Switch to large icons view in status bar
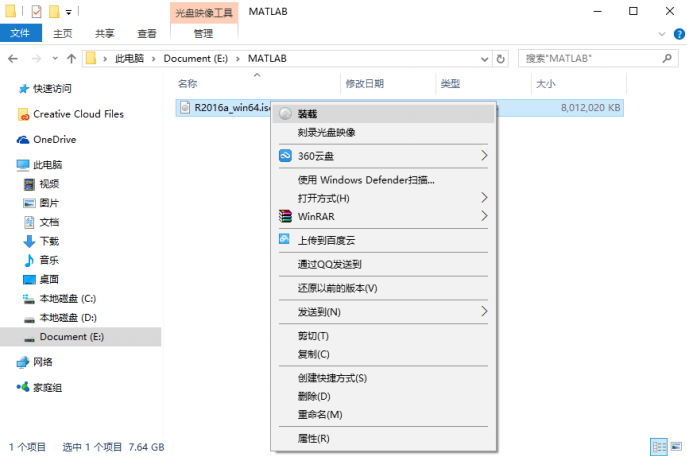Screen dimensions: 687x456 point(676,447)
